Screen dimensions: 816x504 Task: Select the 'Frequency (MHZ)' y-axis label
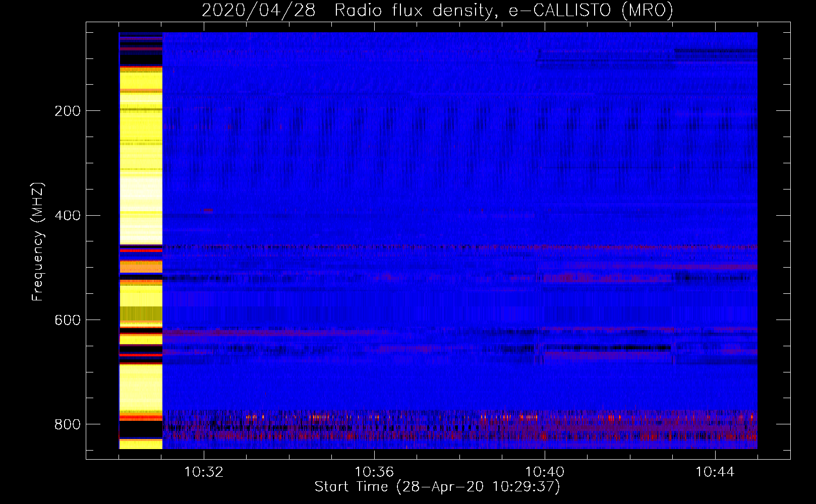38,241
